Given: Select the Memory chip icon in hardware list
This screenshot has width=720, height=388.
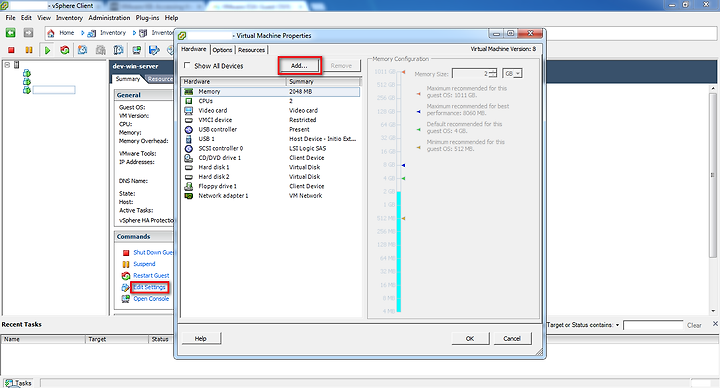Looking at the screenshot, I should (188, 92).
